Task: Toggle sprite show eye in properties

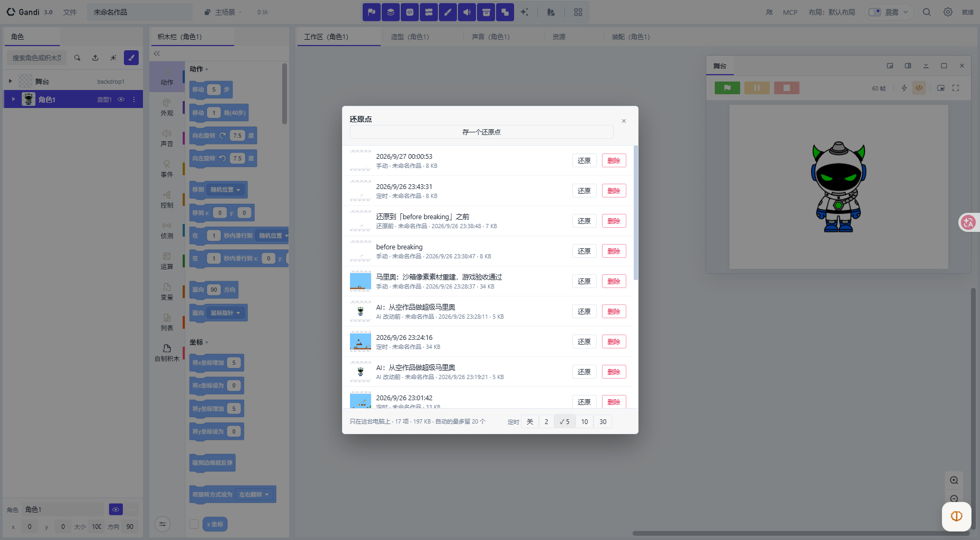Action: pyautogui.click(x=115, y=509)
